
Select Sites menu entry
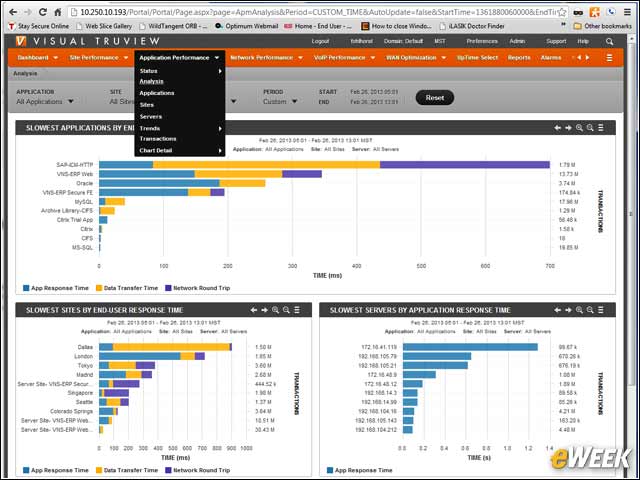point(147,105)
